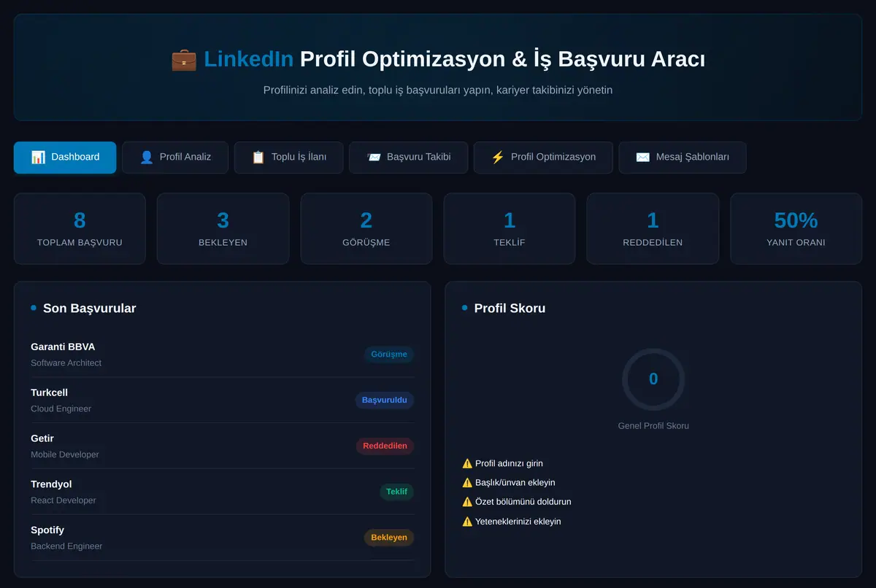Image resolution: width=876 pixels, height=588 pixels.
Task: Click the bar chart icon on Dashboard tab
Action: [38, 157]
